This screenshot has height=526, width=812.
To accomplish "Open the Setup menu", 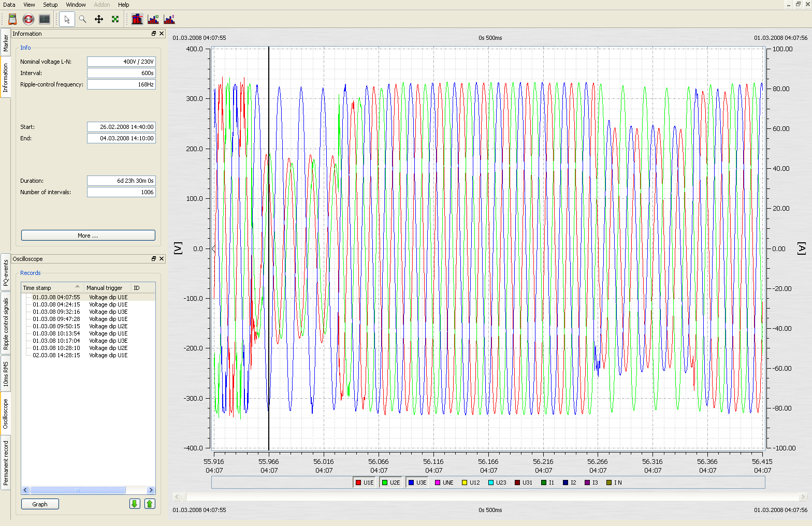I will [x=50, y=5].
